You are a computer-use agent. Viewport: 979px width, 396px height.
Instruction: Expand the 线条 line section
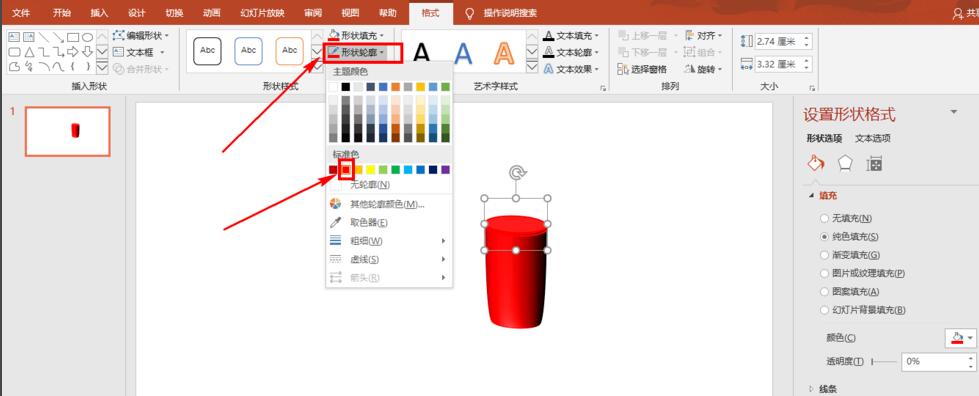point(823,389)
